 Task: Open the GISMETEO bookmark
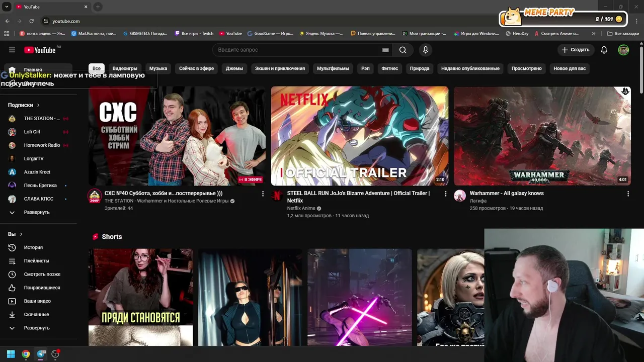(145, 34)
